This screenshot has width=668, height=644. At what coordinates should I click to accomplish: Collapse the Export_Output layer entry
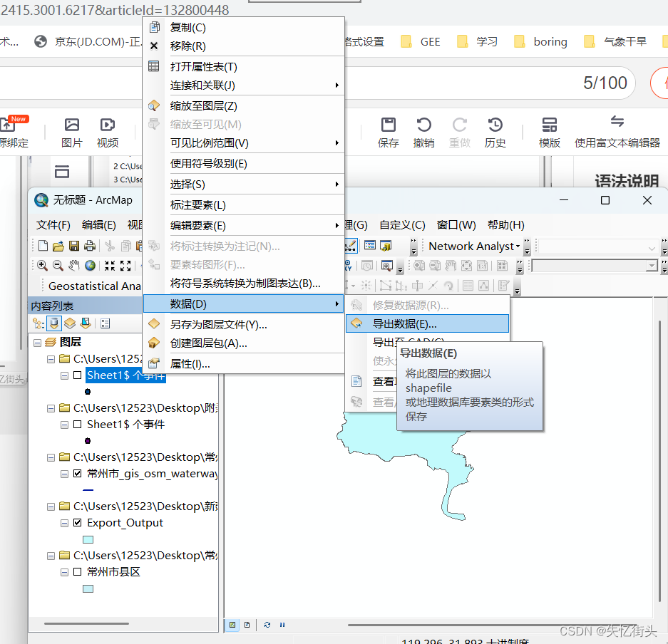pyautogui.click(x=64, y=522)
